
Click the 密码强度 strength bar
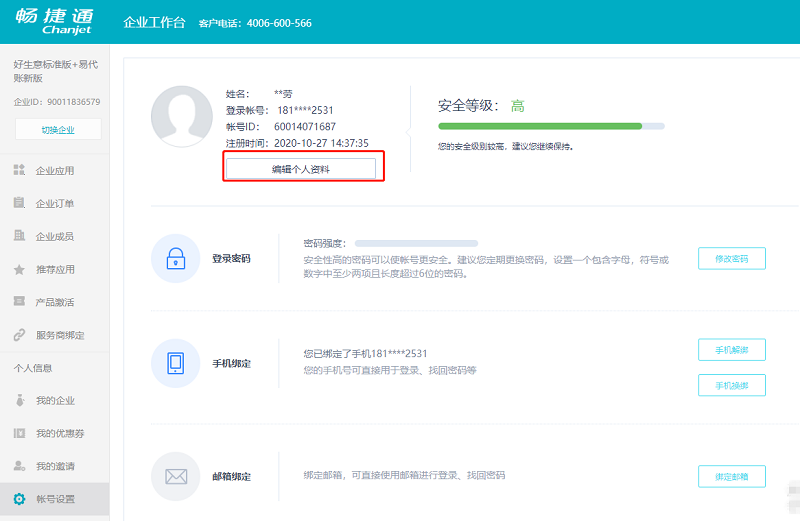[416, 243]
